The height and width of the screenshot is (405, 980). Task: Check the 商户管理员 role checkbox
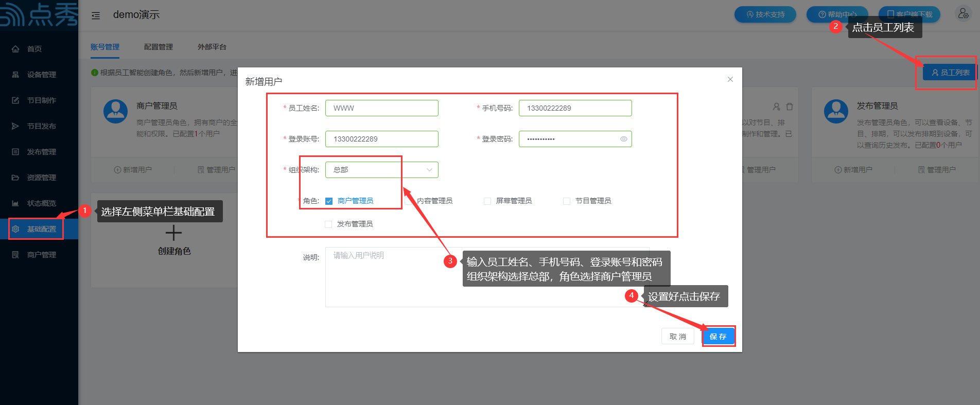329,201
